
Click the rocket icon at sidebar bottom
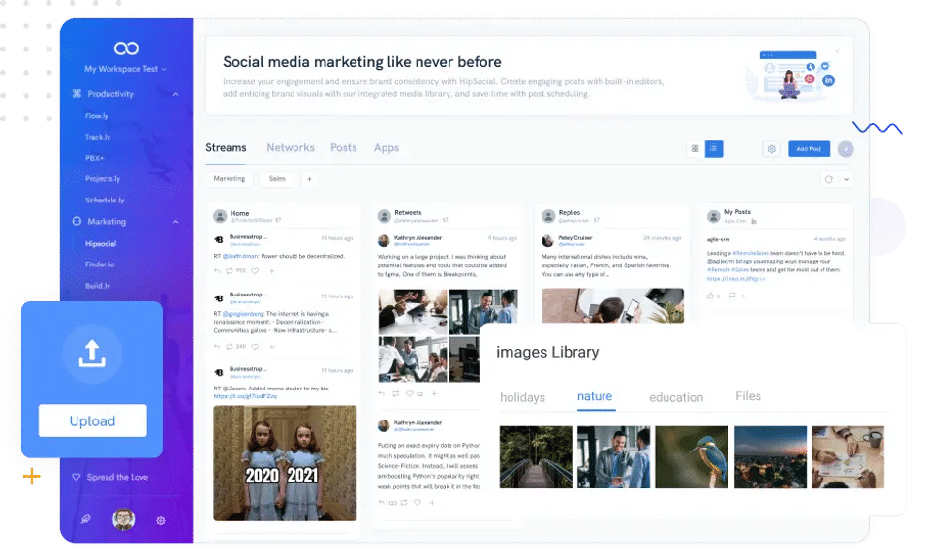[86, 520]
